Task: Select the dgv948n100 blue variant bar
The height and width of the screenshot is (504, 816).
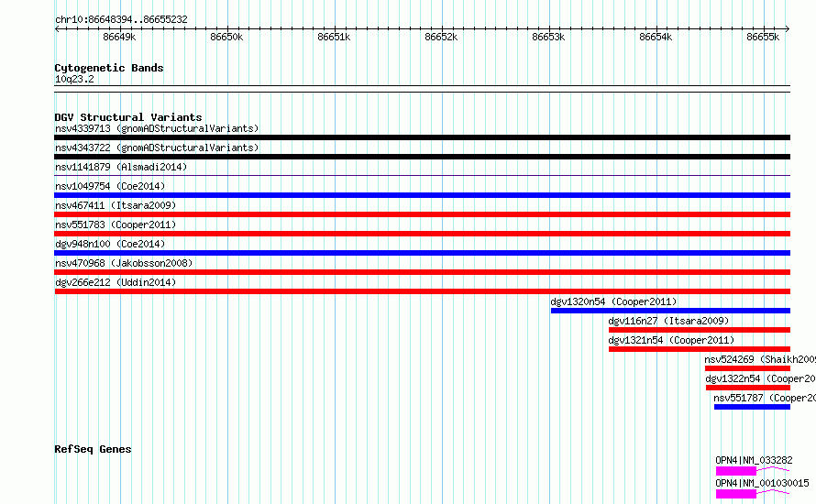Action: click(x=422, y=253)
